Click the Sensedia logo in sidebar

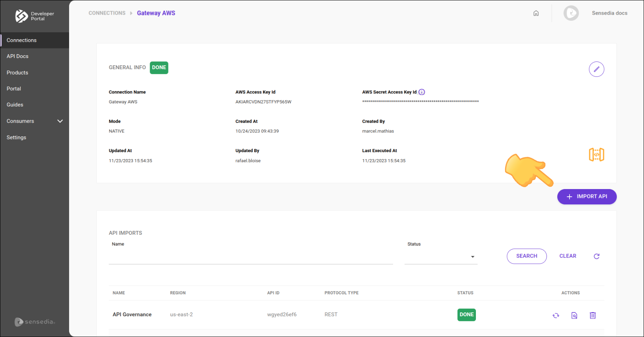[x=35, y=322]
